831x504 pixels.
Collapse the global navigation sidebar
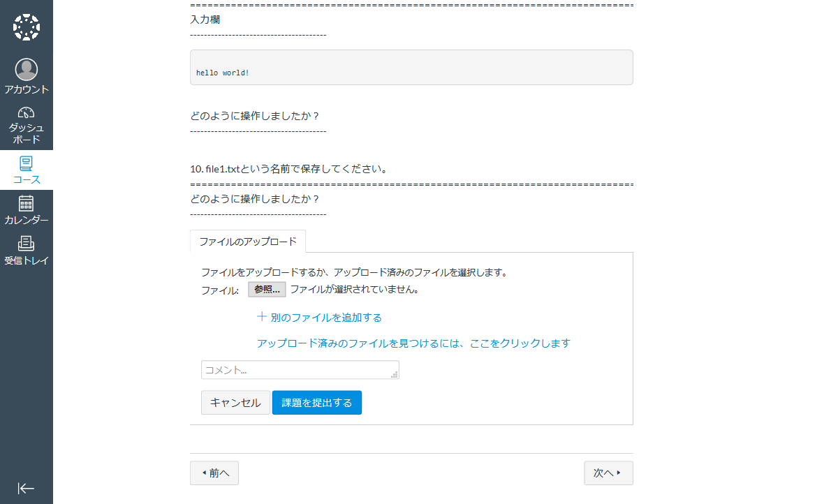coord(27,489)
